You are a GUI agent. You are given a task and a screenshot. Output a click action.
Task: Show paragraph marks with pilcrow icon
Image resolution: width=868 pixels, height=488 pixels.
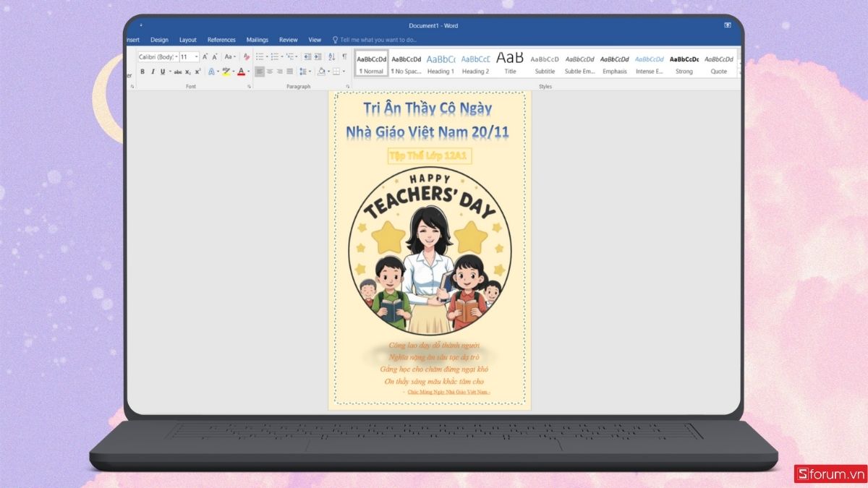(x=344, y=57)
